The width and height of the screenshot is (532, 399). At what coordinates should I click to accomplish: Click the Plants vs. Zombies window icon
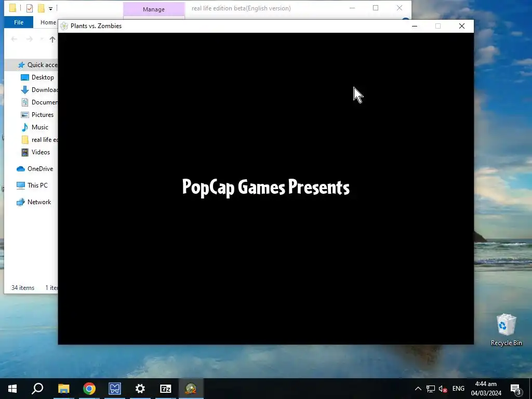(x=64, y=26)
